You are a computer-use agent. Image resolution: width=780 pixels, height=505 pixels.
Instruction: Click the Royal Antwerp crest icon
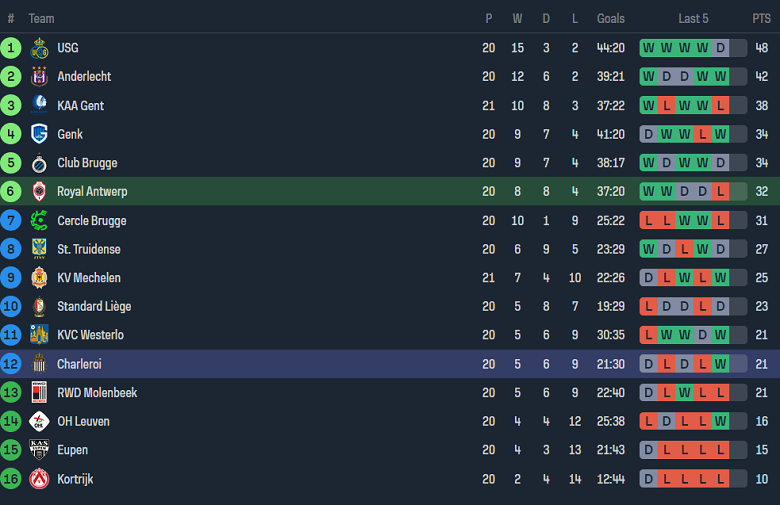click(40, 192)
